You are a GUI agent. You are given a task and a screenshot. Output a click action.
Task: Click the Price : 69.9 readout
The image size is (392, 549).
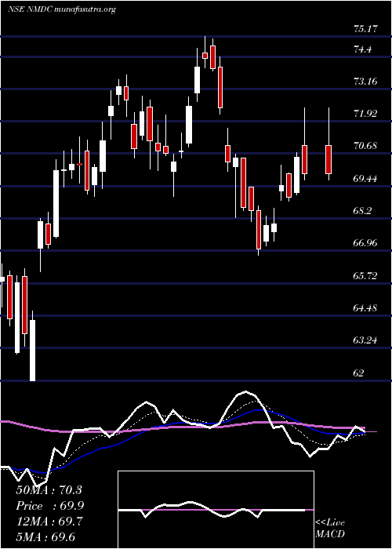pos(49,506)
